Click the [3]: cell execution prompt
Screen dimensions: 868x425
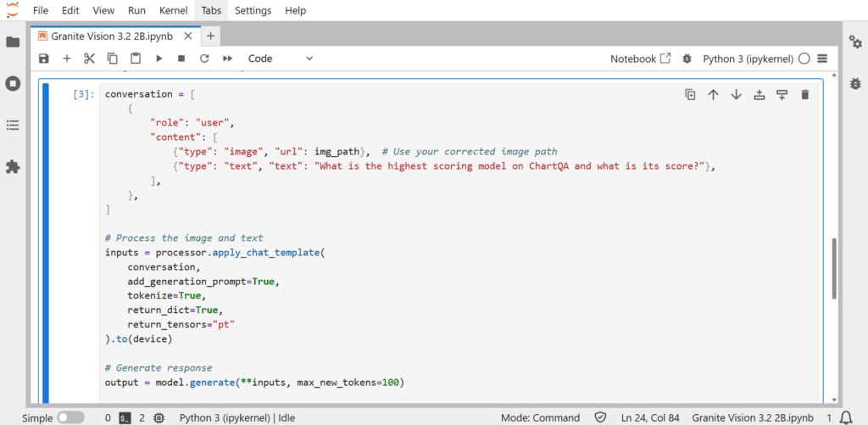pos(84,94)
